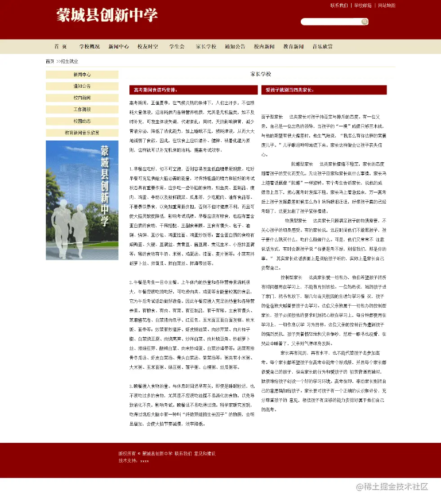Open the 学校概况 navigation menu
Viewport: 441px width, 504px height.
[x=89, y=46]
